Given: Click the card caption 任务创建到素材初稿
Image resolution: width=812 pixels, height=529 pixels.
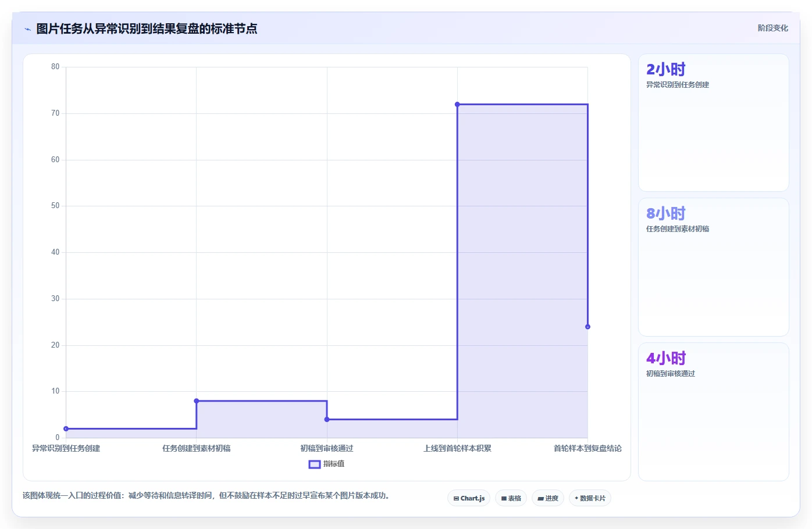Looking at the screenshot, I should coord(678,229).
